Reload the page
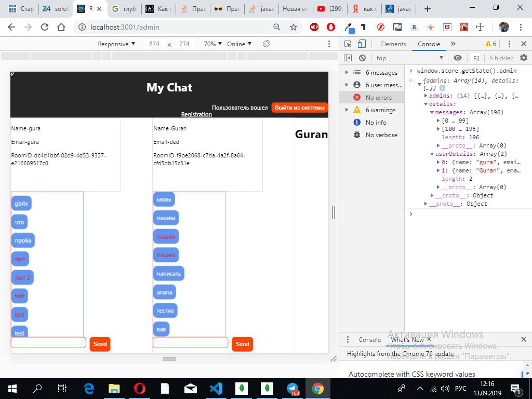Image resolution: width=532 pixels, height=399 pixels. pyautogui.click(x=44, y=27)
